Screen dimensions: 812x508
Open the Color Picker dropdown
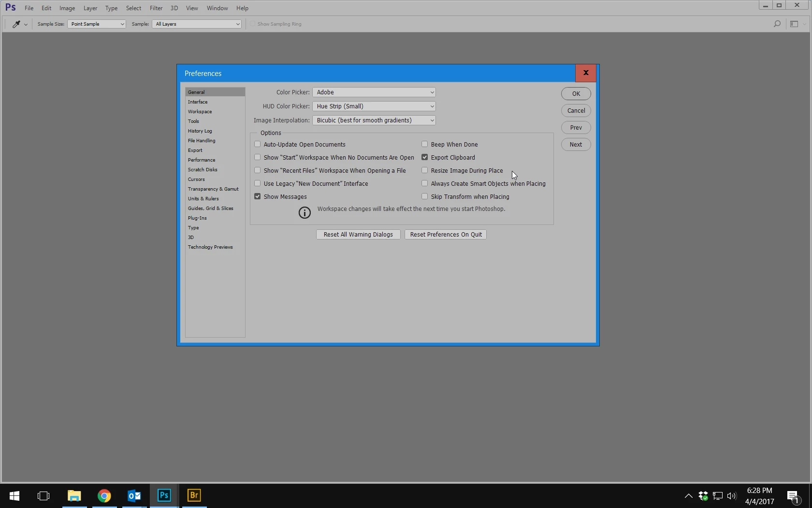click(x=374, y=92)
